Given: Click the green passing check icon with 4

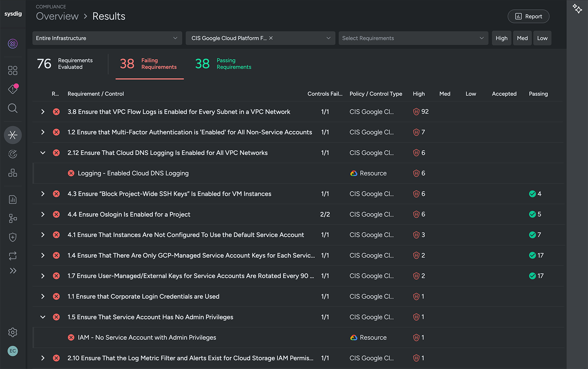Looking at the screenshot, I should coord(532,194).
